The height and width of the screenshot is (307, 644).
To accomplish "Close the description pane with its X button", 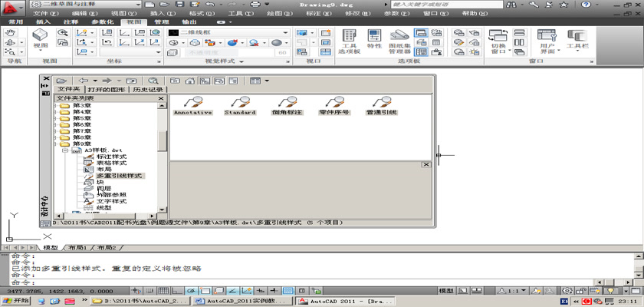I will (x=426, y=164).
